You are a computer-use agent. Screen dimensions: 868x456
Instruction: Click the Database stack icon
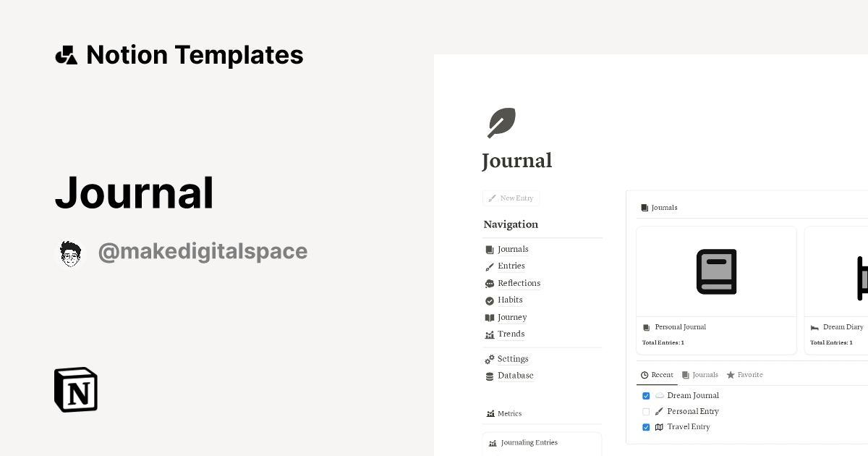click(x=490, y=376)
